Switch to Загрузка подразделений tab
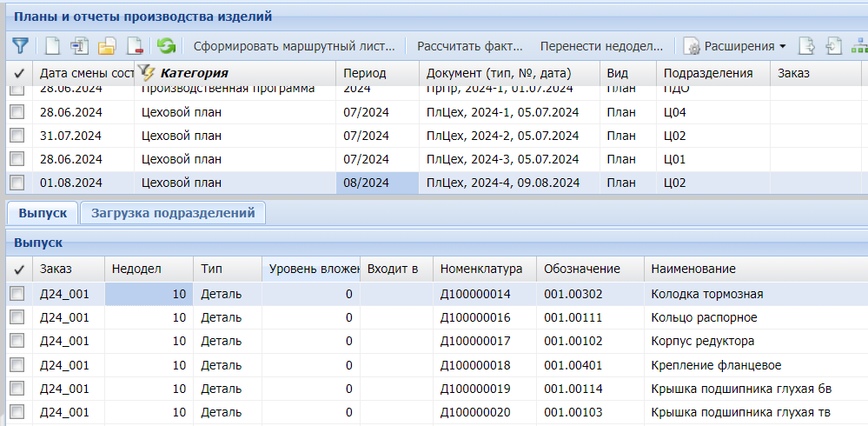 tap(172, 213)
